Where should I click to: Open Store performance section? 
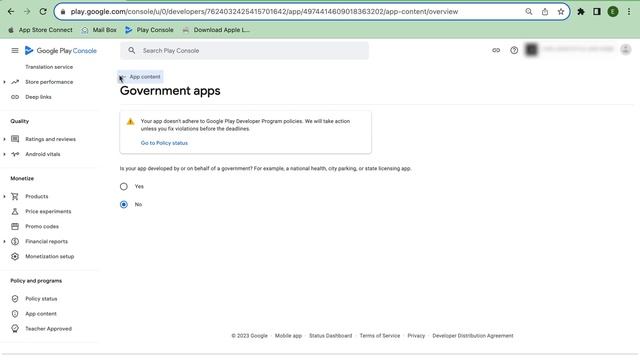(49, 82)
